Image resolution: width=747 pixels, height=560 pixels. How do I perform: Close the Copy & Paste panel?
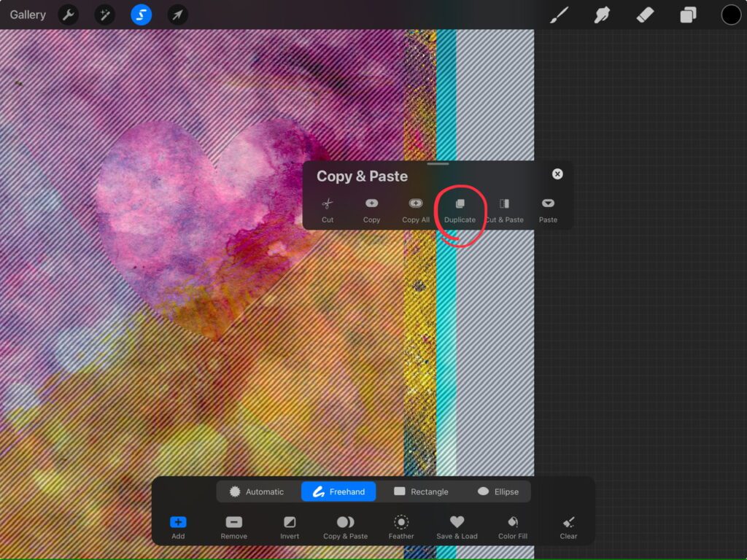(557, 174)
